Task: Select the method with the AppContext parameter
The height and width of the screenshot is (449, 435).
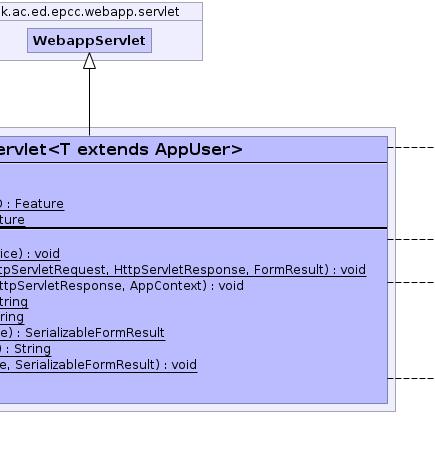Action: 122,286
